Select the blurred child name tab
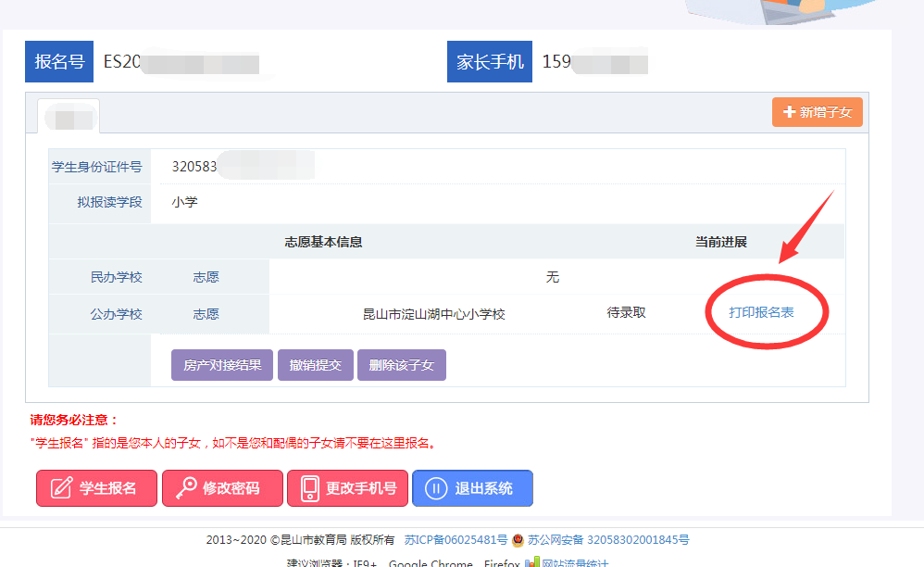This screenshot has height=567, width=924. 69,116
